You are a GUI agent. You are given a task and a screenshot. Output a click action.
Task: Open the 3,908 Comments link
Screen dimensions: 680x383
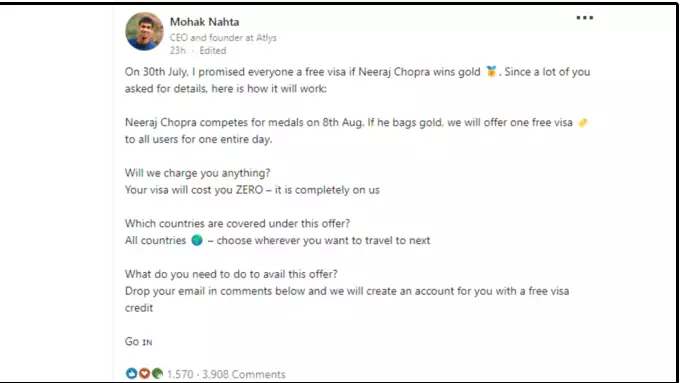[244, 374]
